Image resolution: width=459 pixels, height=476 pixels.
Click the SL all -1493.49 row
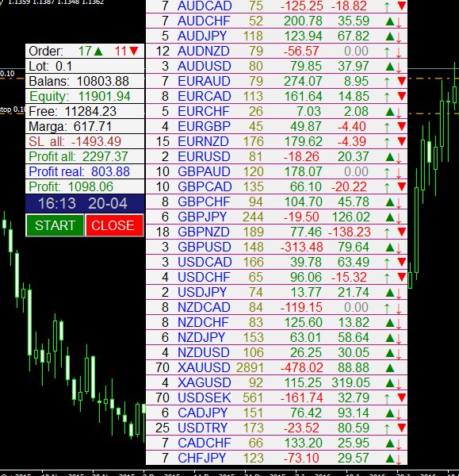(85, 141)
